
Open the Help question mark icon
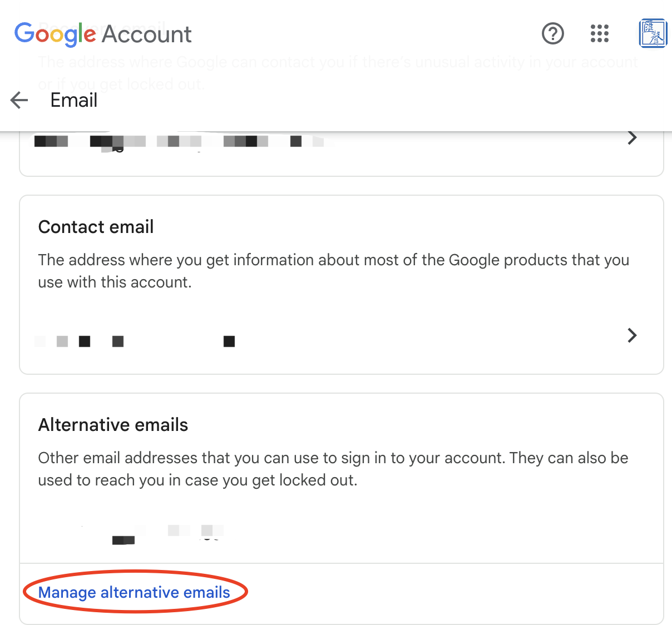552,34
